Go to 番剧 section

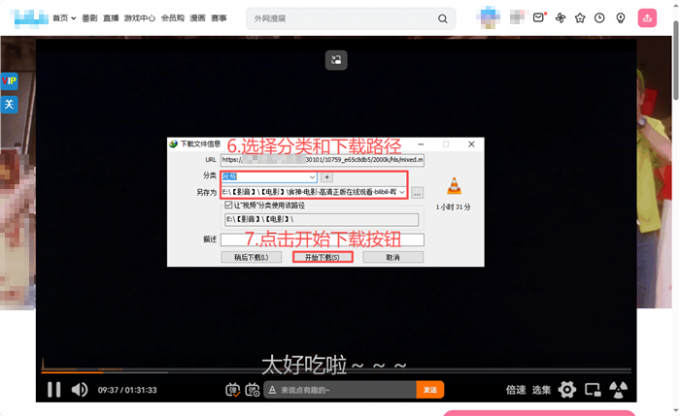(90, 18)
